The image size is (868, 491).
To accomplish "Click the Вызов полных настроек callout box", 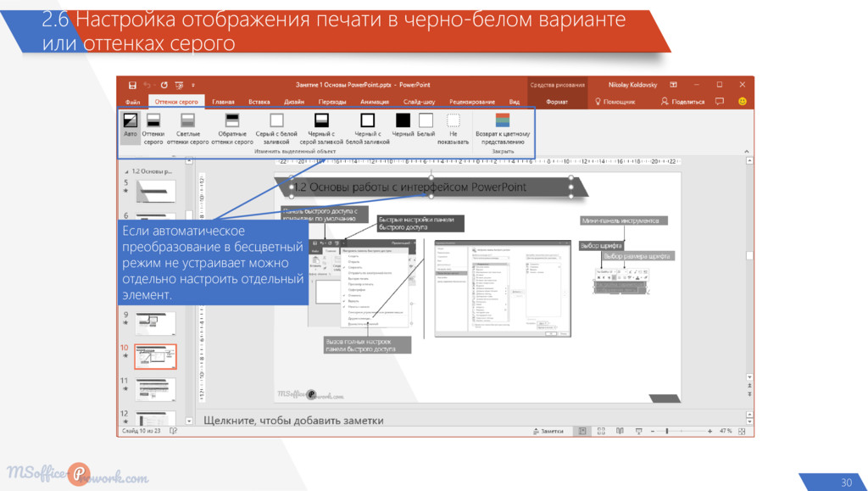I will tap(368, 345).
